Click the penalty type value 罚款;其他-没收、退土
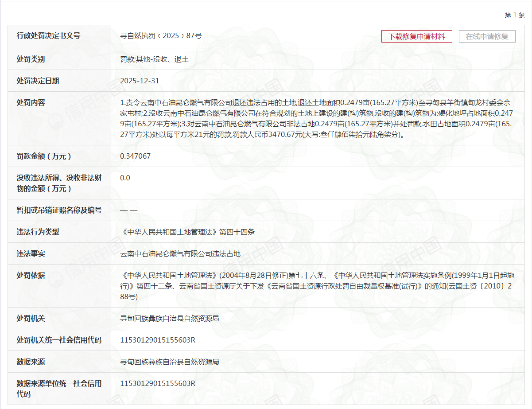The height and width of the screenshot is (409, 532). pos(154,59)
